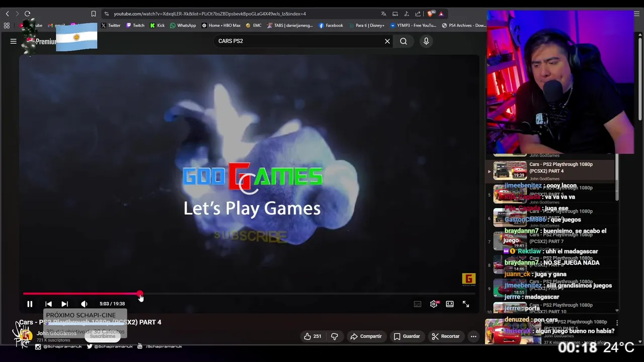
Task: Open the Brave Rewards triangle icon
Action: pyautogui.click(x=441, y=14)
